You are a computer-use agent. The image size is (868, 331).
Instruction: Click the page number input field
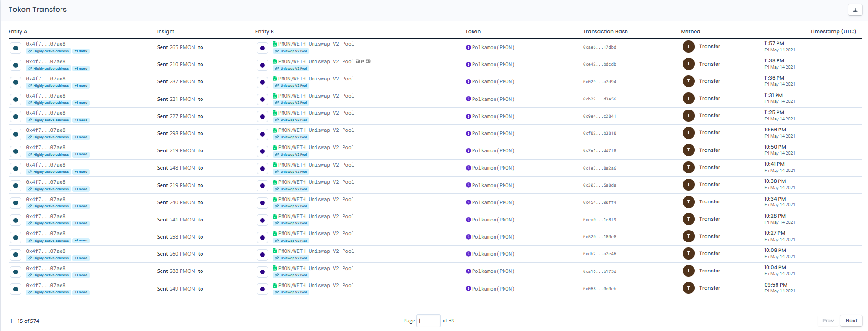point(428,321)
